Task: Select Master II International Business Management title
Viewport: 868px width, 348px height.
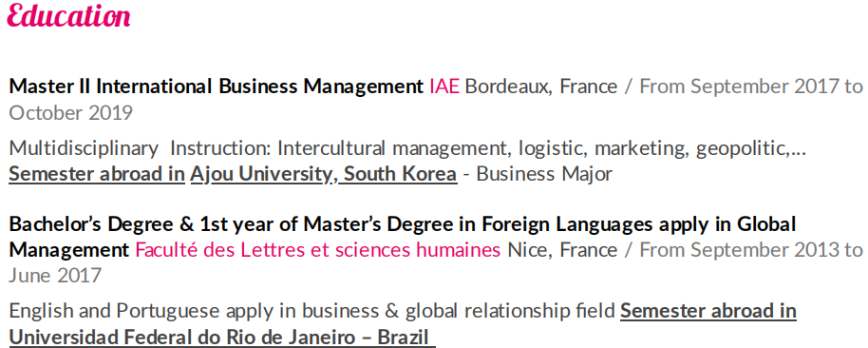Action: point(217,87)
